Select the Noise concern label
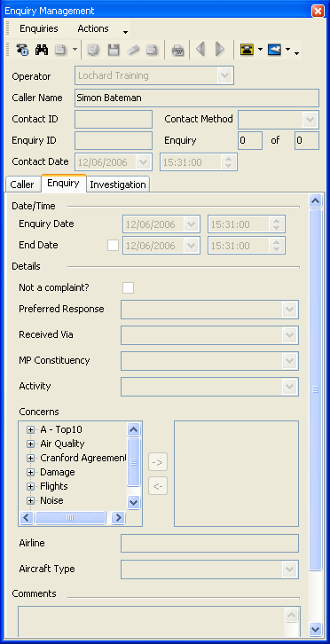330x644 pixels. pos(51,500)
